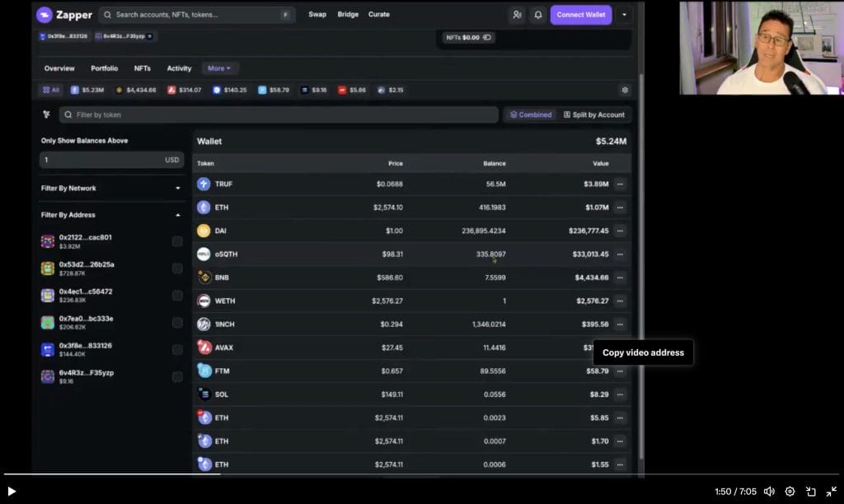Select the $2.15 network chip
This screenshot has height=504, width=844.
click(390, 90)
